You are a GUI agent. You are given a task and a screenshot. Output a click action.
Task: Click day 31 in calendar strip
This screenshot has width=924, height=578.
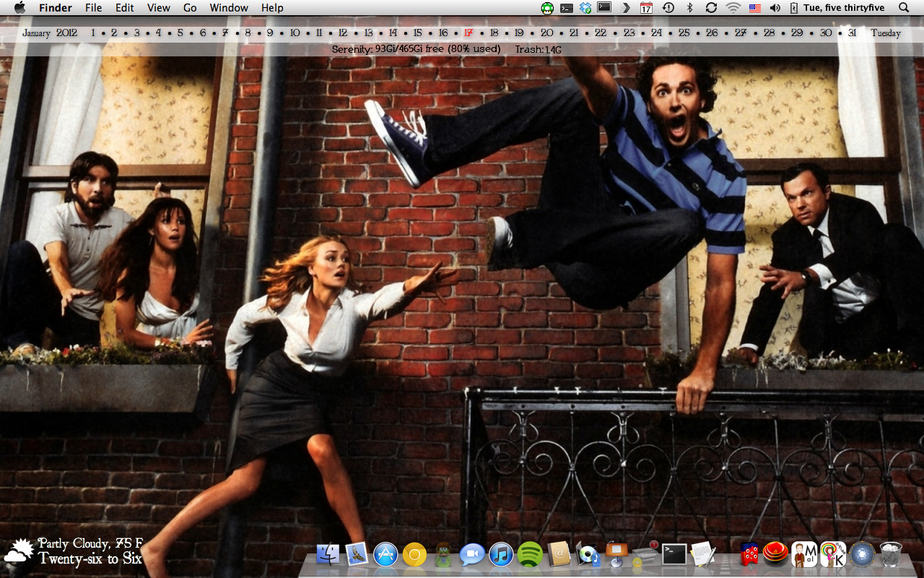point(853,33)
